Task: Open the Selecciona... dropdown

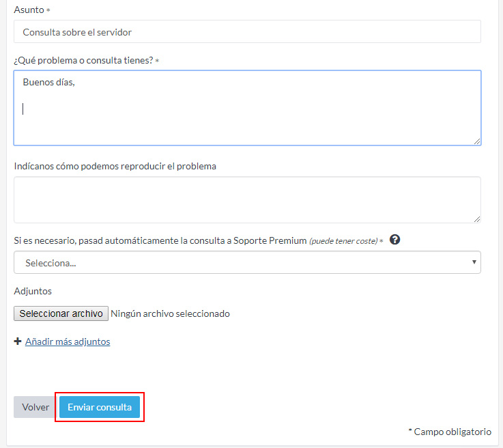Action: click(x=246, y=262)
